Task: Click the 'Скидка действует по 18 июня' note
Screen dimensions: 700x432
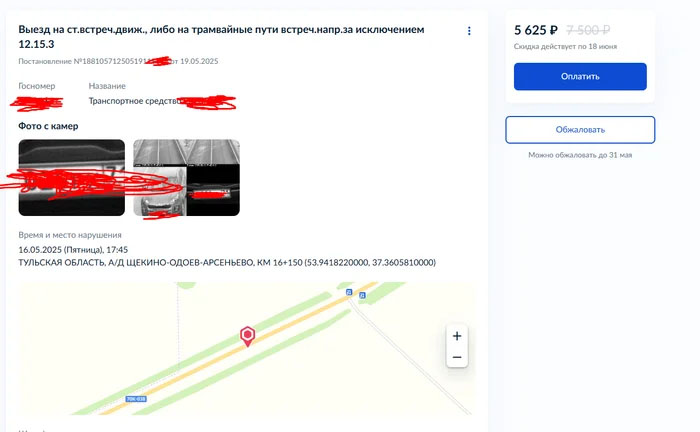Action: tap(565, 46)
